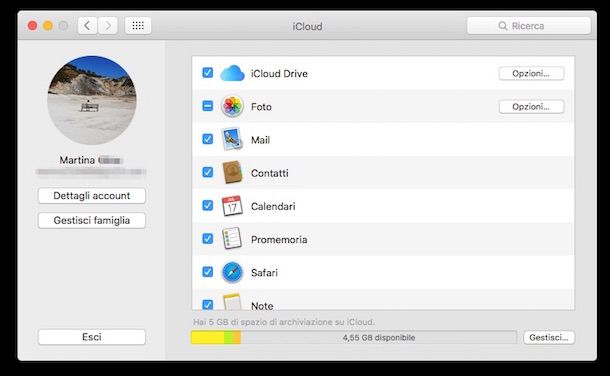The height and width of the screenshot is (376, 610).
Task: Disable the Promemoria checkbox
Action: [x=208, y=238]
